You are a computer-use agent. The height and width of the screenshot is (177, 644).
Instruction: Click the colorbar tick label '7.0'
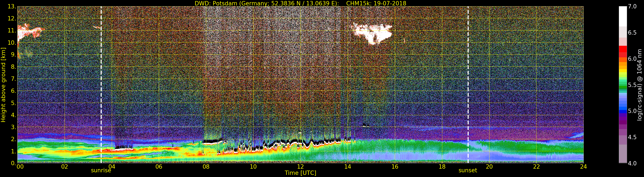click(632, 6)
